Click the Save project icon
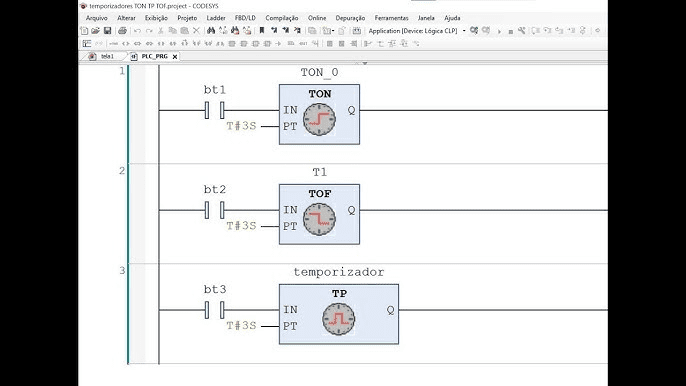 point(107,31)
